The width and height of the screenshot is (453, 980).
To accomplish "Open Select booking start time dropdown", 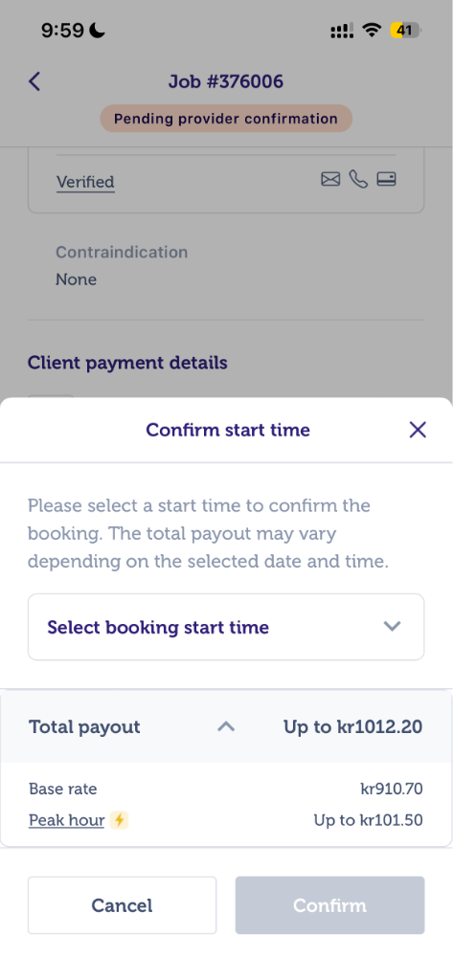I will (x=226, y=627).
